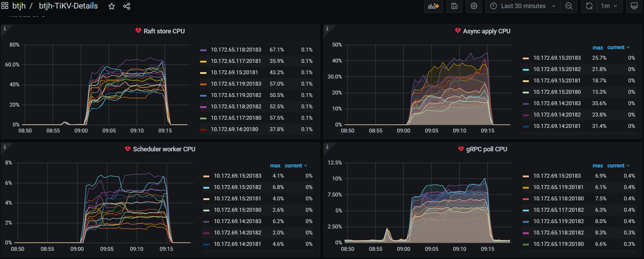The width and height of the screenshot is (644, 259).
Task: Click the Add panel icon
Action: click(433, 6)
